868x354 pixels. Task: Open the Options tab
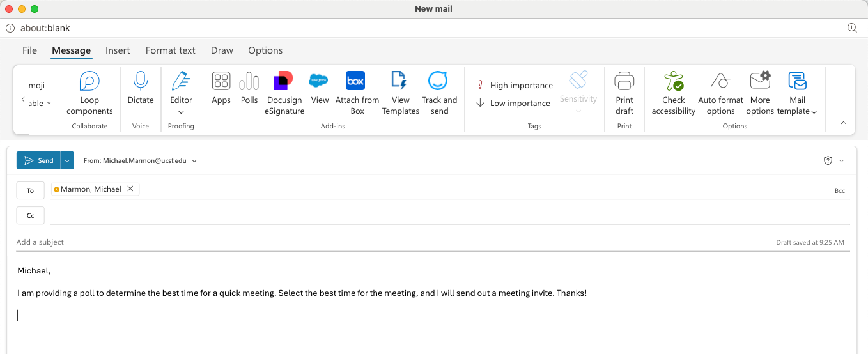pyautogui.click(x=265, y=50)
